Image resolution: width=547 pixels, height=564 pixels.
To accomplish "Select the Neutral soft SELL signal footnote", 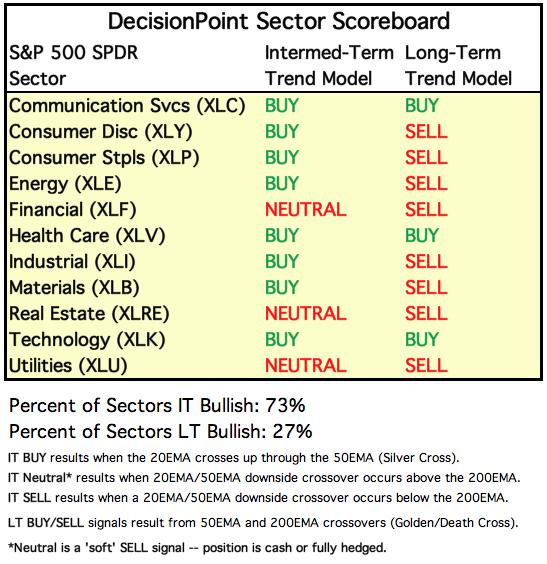I will click(197, 548).
